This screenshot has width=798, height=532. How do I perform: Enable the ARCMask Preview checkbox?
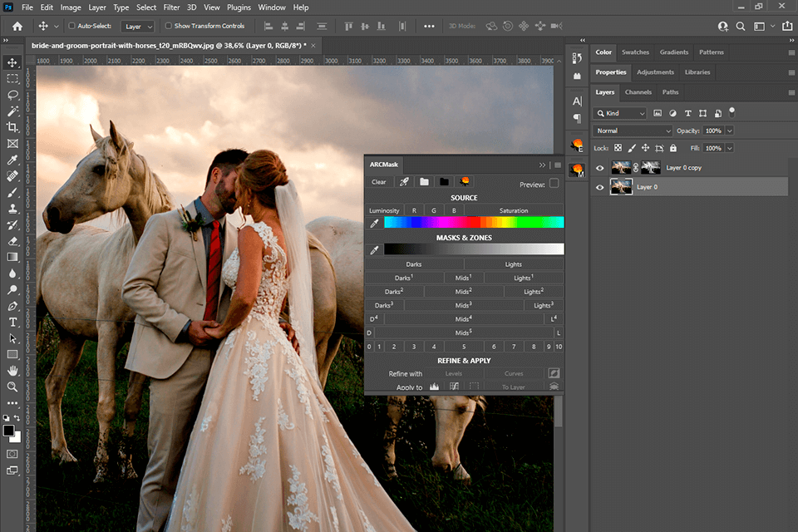pos(554,184)
